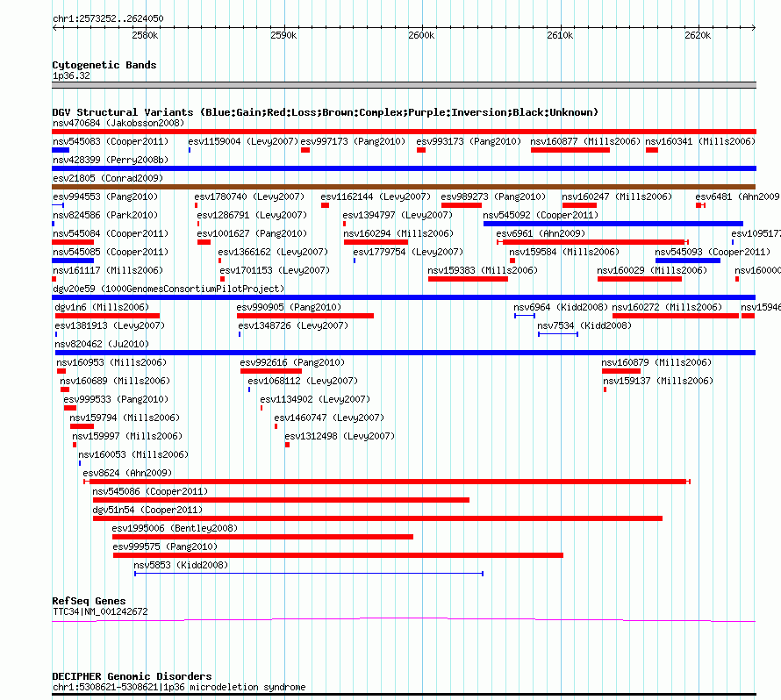The image size is (781, 700).
Task: Select the nsv159137 (Mills2006) label
Action: click(x=658, y=381)
